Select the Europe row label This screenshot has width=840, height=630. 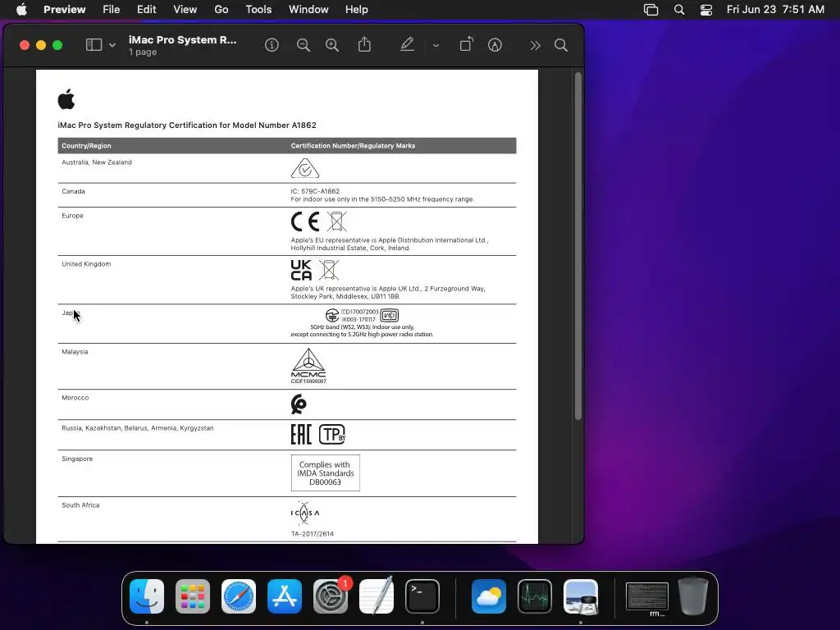click(72, 216)
